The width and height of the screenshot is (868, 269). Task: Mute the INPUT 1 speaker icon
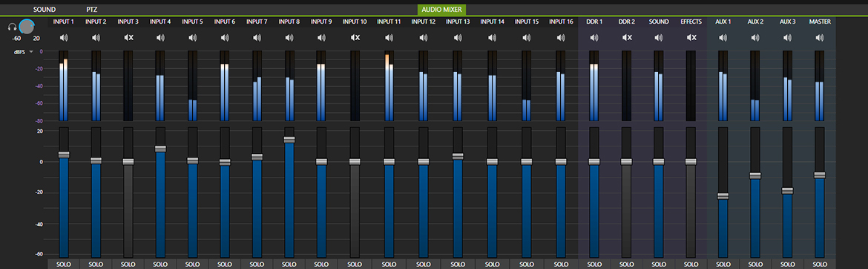pos(65,38)
